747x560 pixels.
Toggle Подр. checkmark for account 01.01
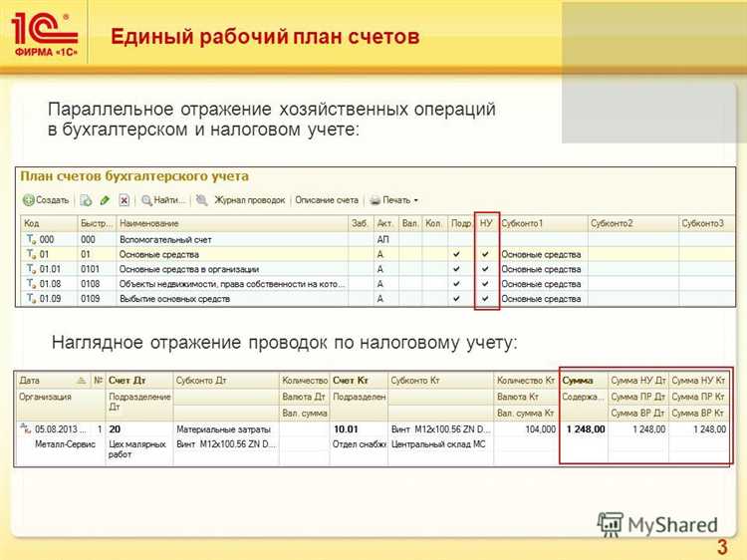456,269
